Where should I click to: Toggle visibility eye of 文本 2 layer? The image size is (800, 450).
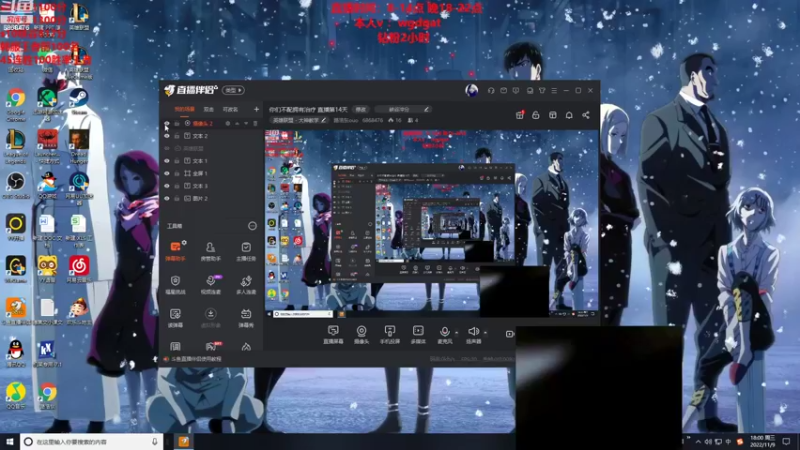click(x=167, y=136)
